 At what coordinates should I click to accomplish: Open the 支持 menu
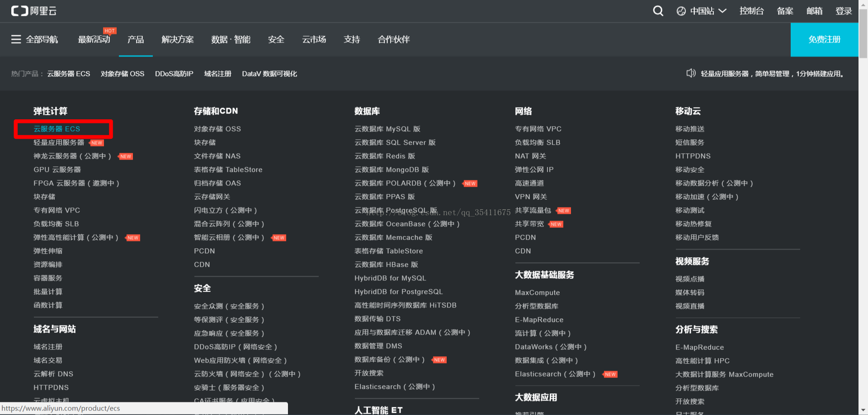[352, 39]
